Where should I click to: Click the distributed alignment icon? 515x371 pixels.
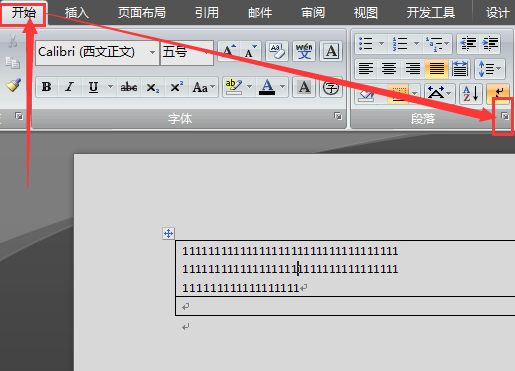tap(460, 69)
